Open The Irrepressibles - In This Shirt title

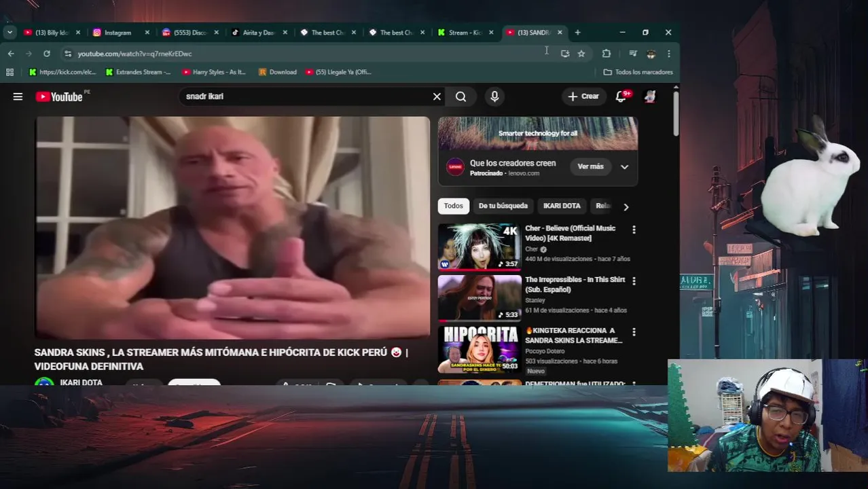[575, 285]
